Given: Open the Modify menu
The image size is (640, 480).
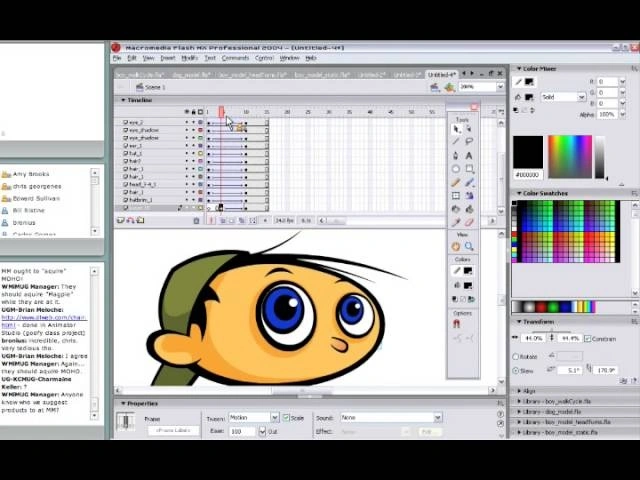Looking at the screenshot, I should pyautogui.click(x=189, y=58).
